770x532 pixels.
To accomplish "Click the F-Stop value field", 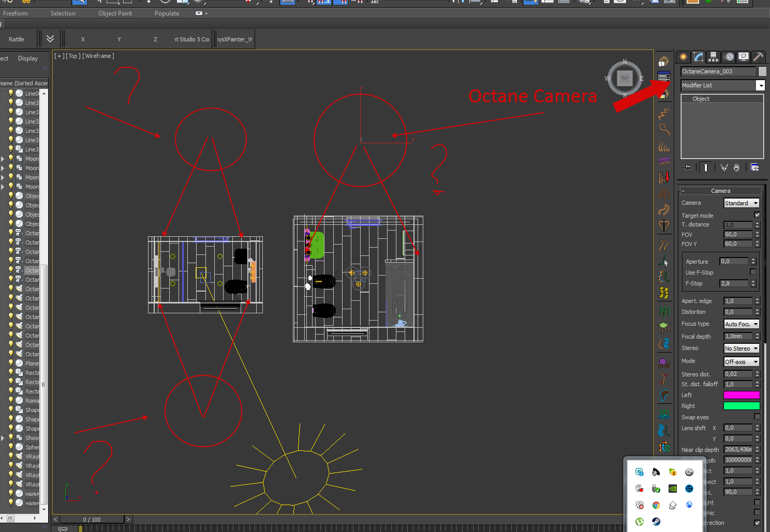I will (734, 283).
